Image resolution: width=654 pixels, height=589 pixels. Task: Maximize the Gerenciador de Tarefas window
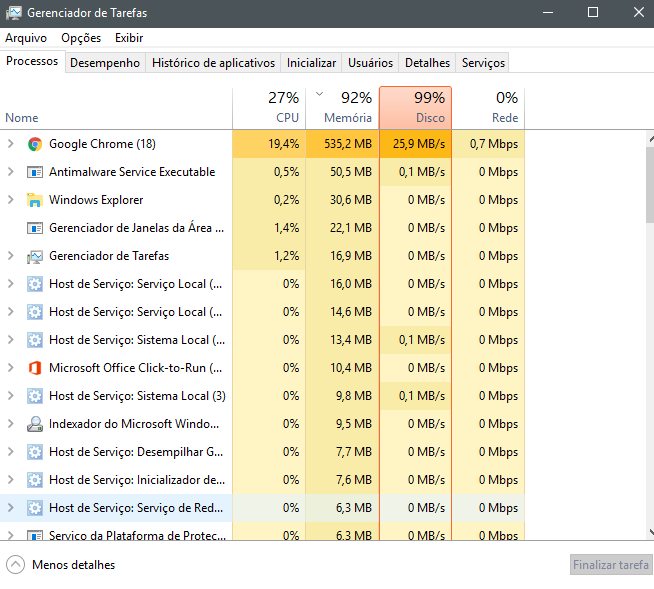[593, 13]
